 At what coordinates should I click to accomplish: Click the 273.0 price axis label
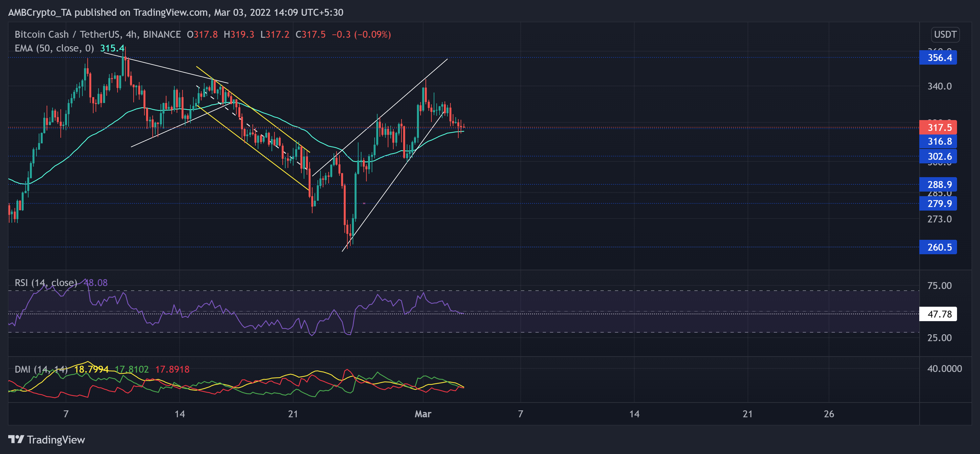click(939, 219)
